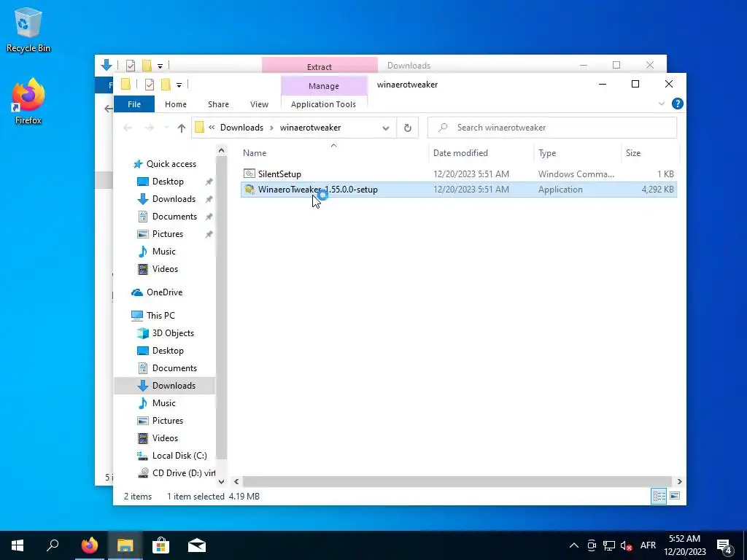Click navigation pane scroll up arrow

[221, 151]
